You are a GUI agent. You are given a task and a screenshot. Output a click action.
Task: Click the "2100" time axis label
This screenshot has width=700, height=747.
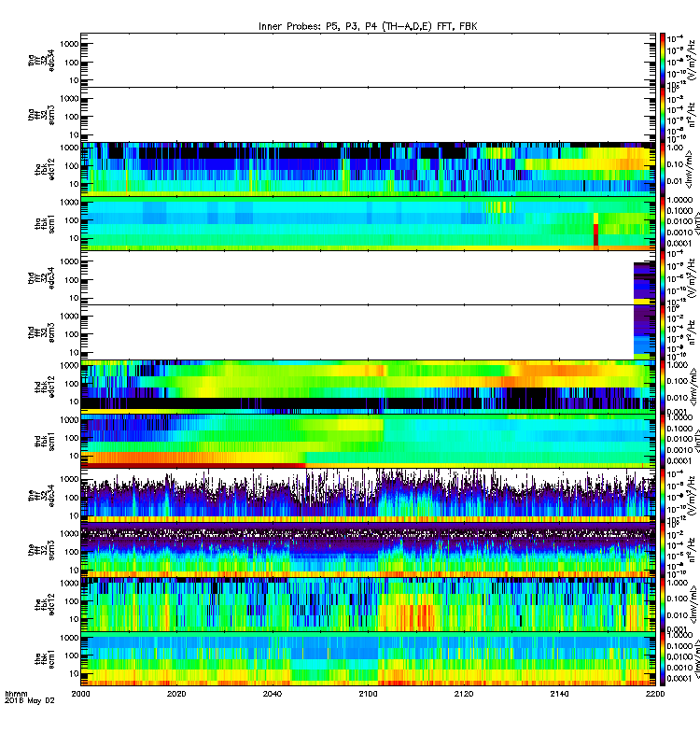[368, 694]
